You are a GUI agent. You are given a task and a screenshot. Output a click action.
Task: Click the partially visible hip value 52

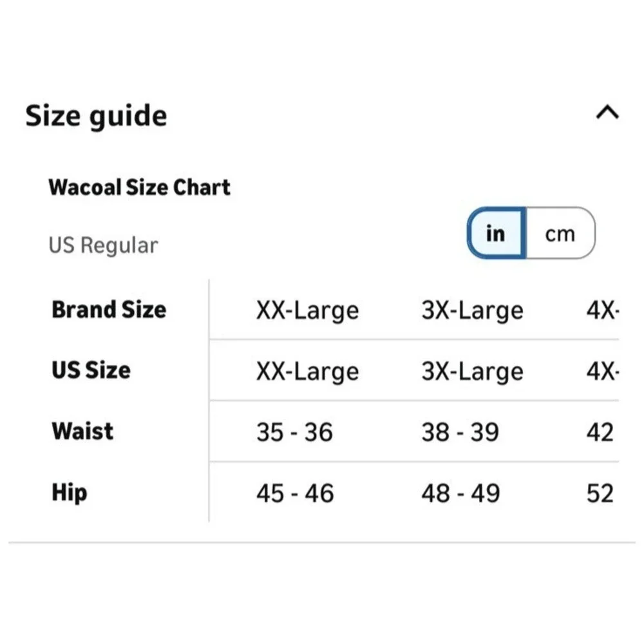tap(600, 493)
